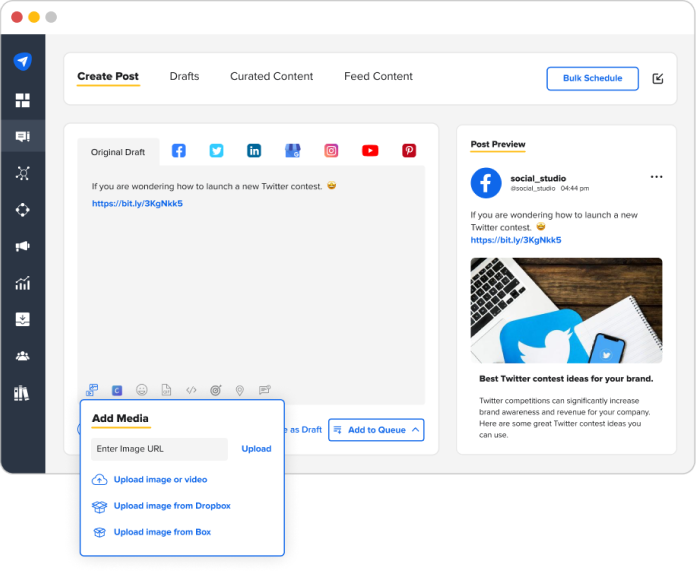Switch to the Create Post tab
The width and height of the screenshot is (696, 574).
pos(108,76)
